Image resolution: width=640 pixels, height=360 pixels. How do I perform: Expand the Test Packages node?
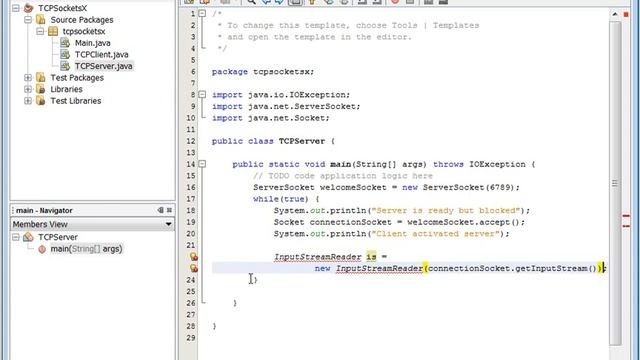28,77
